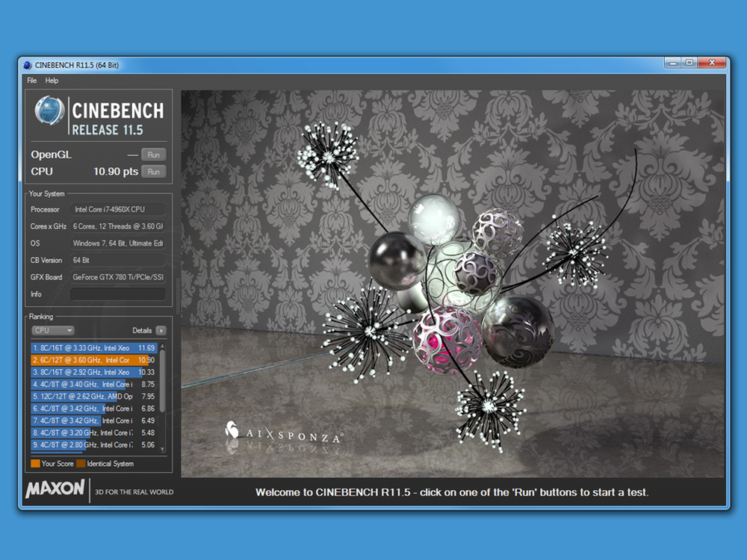Screen dimensions: 747x560
Task: Select ranking entry 12C/12T @ 2.62 GHz AMD
Action: tap(94, 396)
